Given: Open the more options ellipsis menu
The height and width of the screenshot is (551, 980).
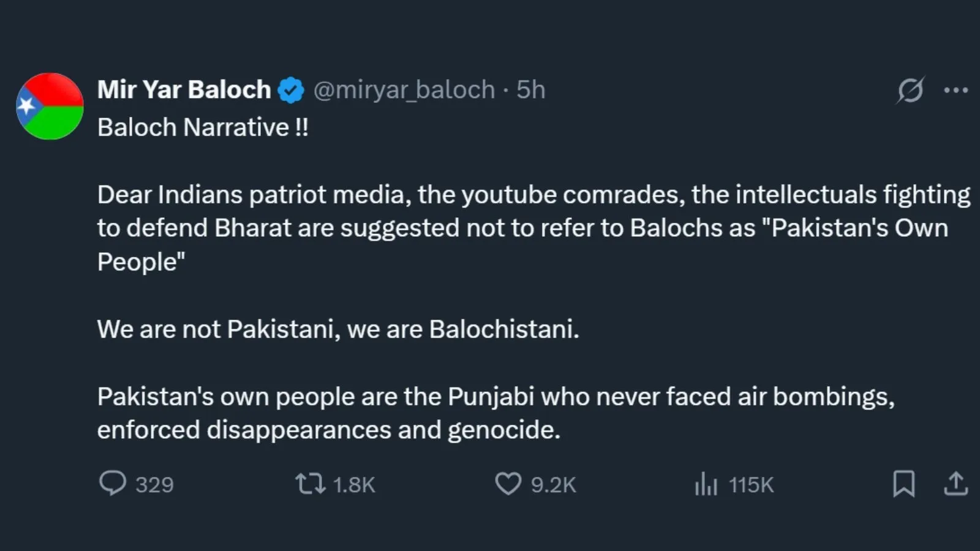Looking at the screenshot, I should 956,89.
